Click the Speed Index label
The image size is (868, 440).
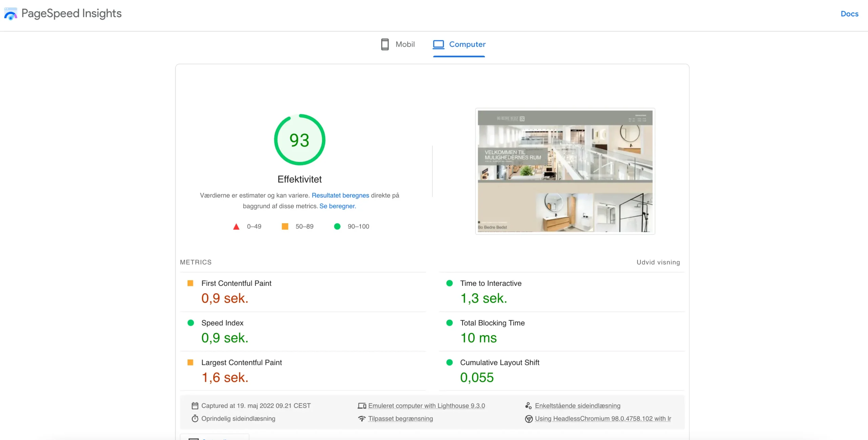[x=222, y=323]
